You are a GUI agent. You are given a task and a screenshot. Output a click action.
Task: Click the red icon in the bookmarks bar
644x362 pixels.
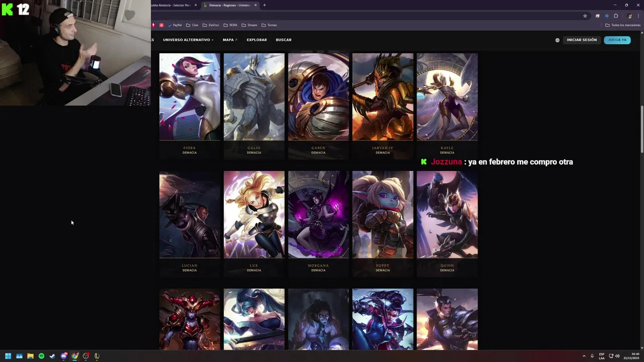162,25
